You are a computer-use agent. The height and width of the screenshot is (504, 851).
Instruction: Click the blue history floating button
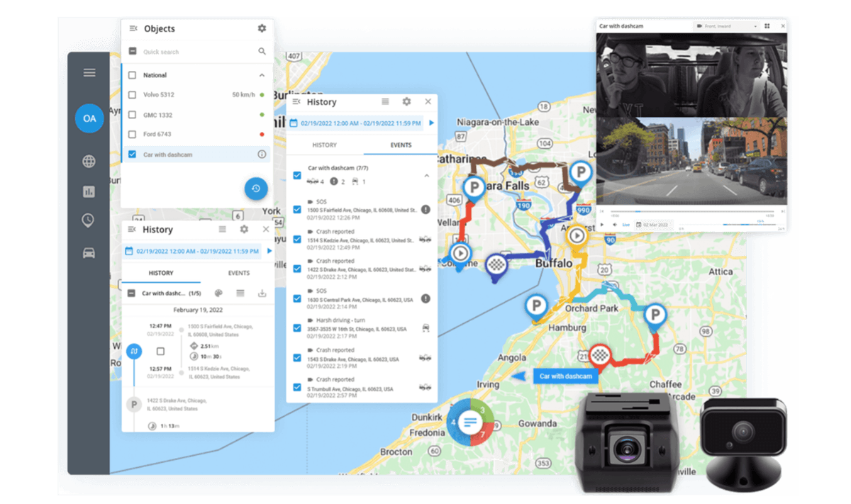click(x=255, y=189)
